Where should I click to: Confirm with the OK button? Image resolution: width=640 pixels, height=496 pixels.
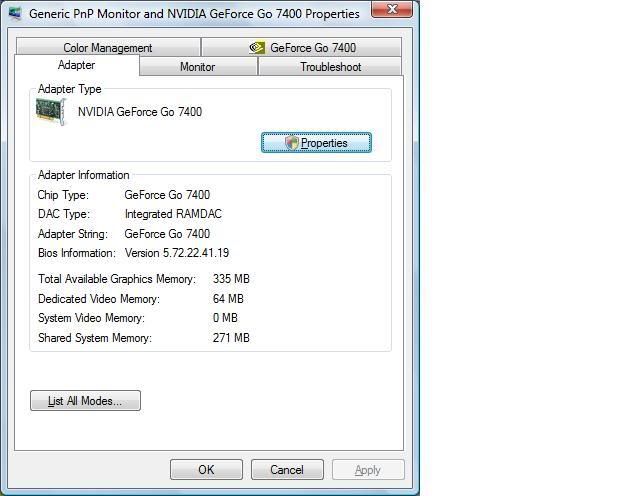pyautogui.click(x=206, y=469)
